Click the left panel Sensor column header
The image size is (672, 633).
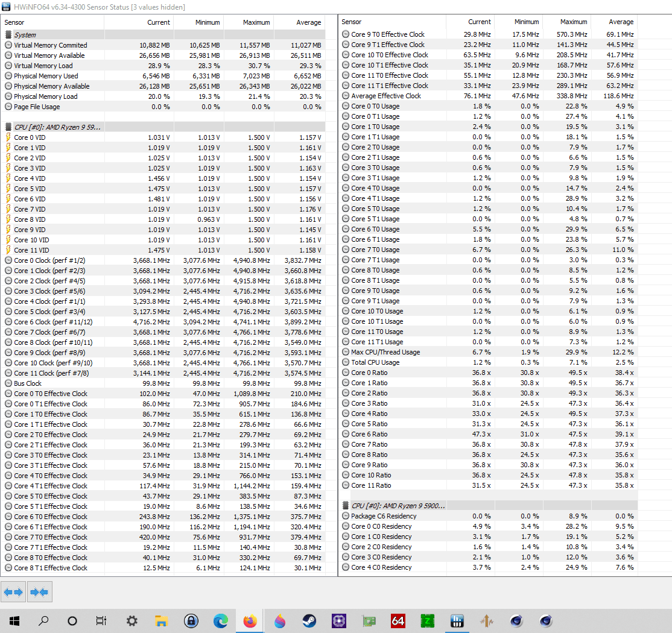click(52, 22)
